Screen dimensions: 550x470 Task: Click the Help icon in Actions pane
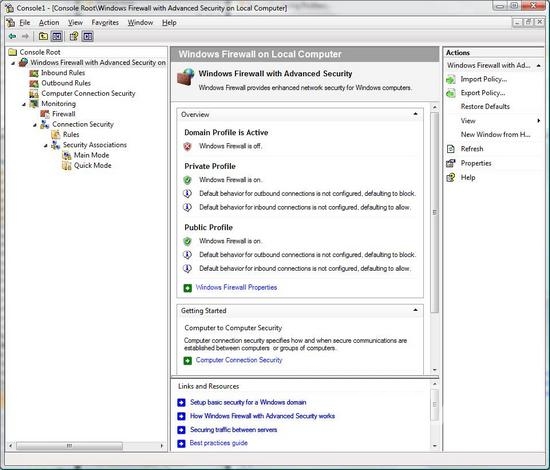(x=451, y=177)
